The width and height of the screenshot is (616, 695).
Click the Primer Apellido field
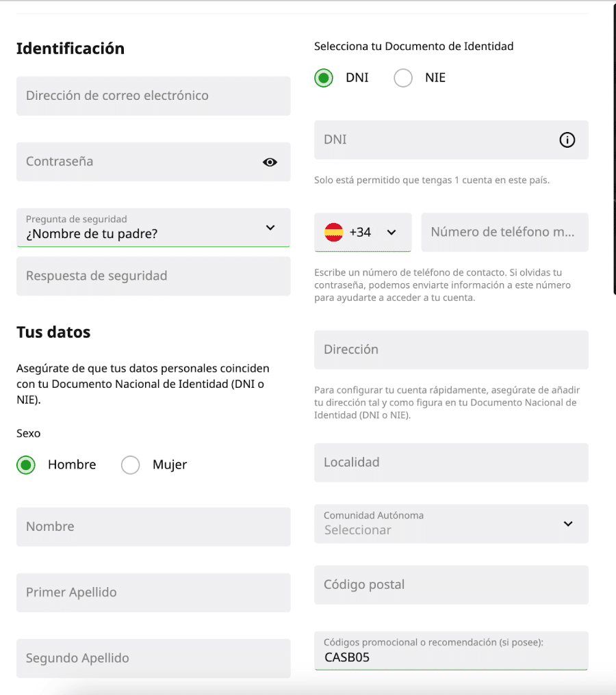pyautogui.click(x=153, y=592)
